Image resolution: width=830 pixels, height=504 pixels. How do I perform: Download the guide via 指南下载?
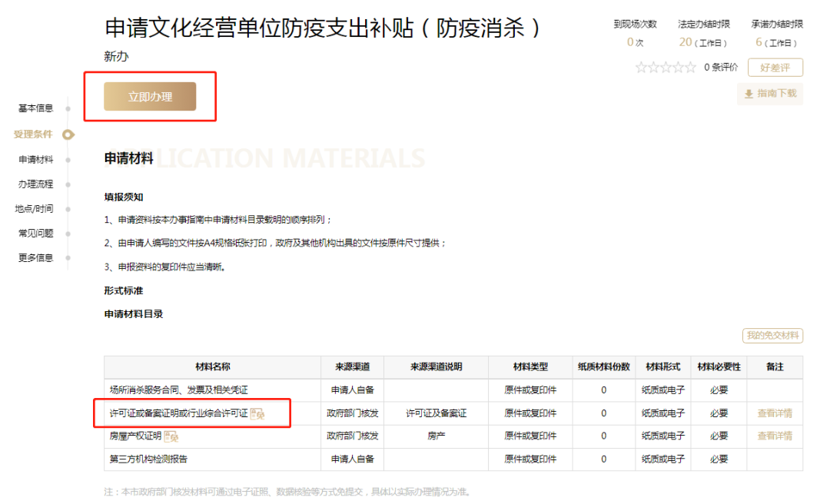(770, 94)
